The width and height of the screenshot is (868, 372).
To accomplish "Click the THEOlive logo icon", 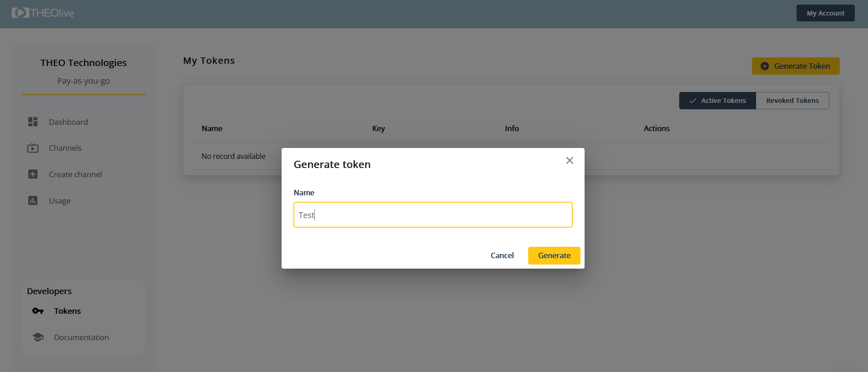I will click(20, 13).
